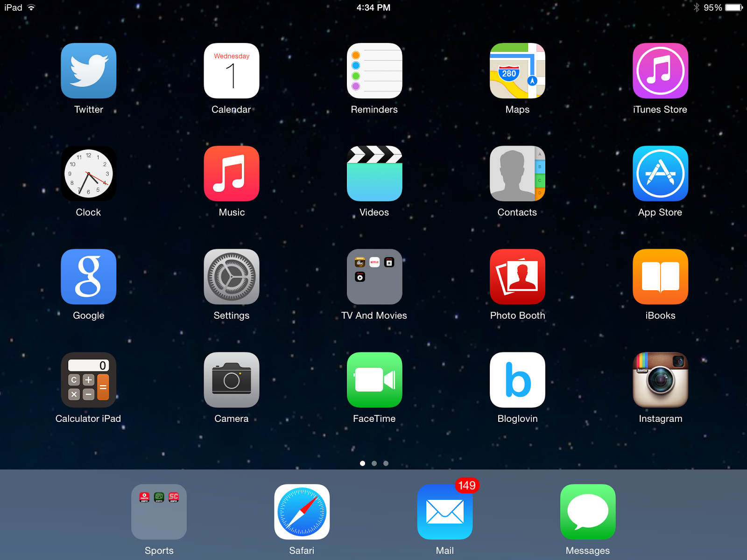Launch the App Store
This screenshot has height=560, width=747.
pos(660,174)
